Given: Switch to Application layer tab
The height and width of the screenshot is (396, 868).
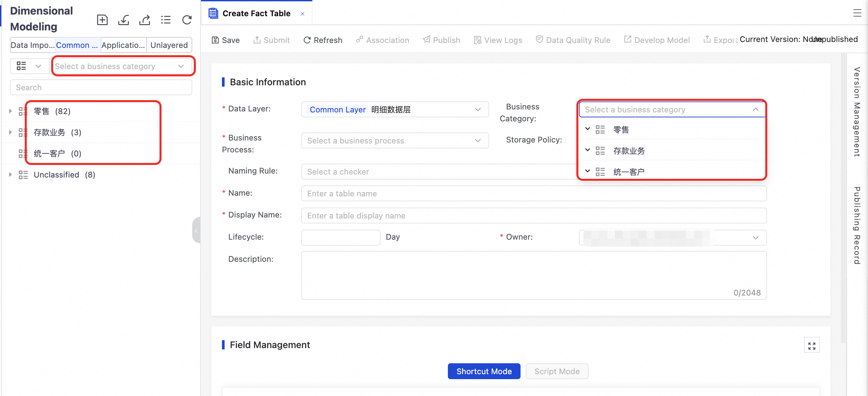Looking at the screenshot, I should click(123, 45).
